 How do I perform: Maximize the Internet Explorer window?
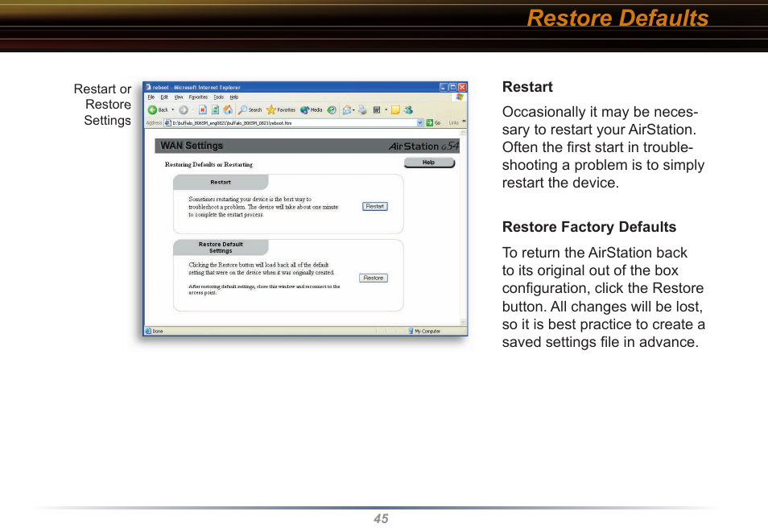452,87
